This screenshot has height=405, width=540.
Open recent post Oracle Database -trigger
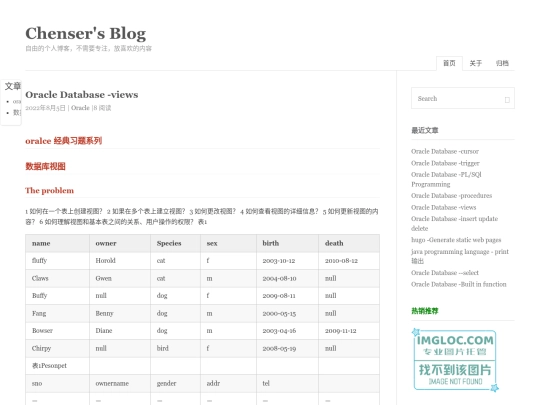point(445,163)
